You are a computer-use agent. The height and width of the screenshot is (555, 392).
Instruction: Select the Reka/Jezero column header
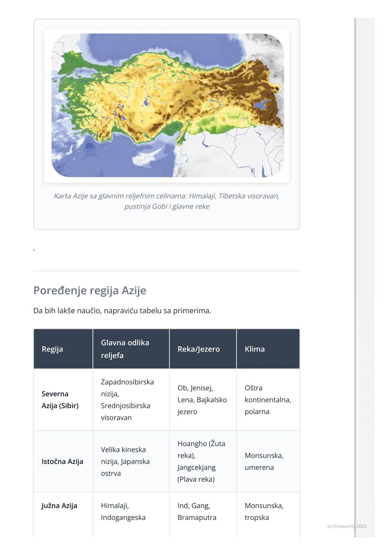[x=199, y=349]
